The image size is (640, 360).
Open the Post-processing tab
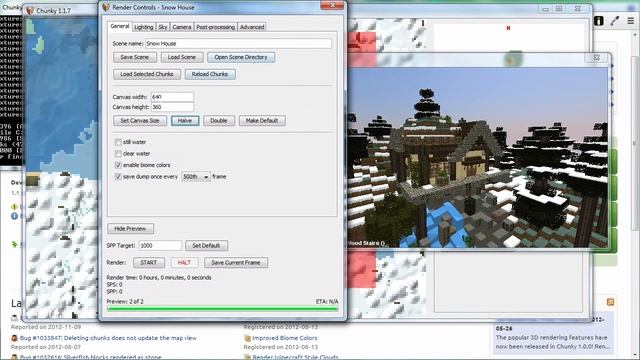pyautogui.click(x=216, y=27)
